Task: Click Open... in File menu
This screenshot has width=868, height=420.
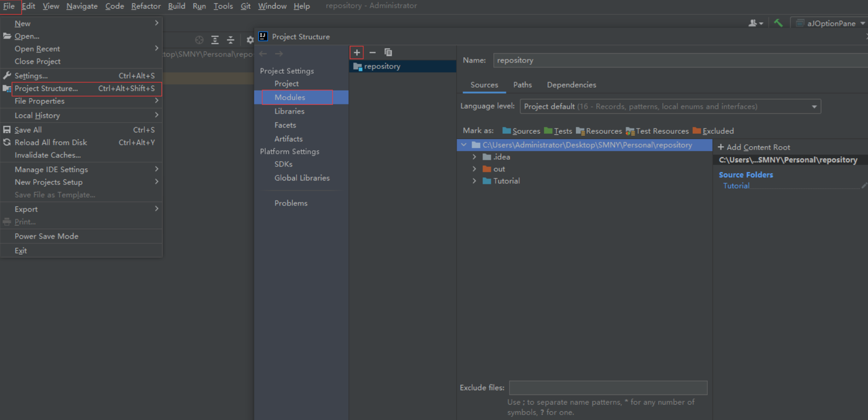Action: click(81, 36)
